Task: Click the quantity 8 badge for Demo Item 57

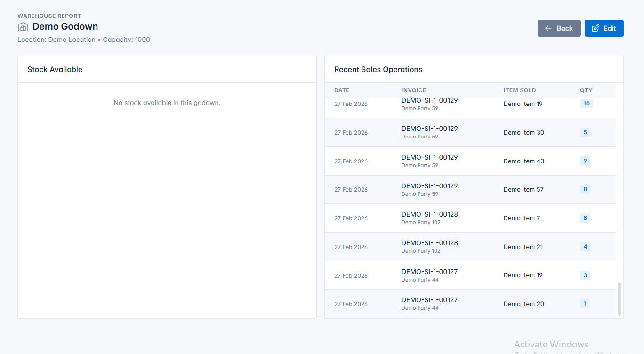Action: tap(585, 189)
